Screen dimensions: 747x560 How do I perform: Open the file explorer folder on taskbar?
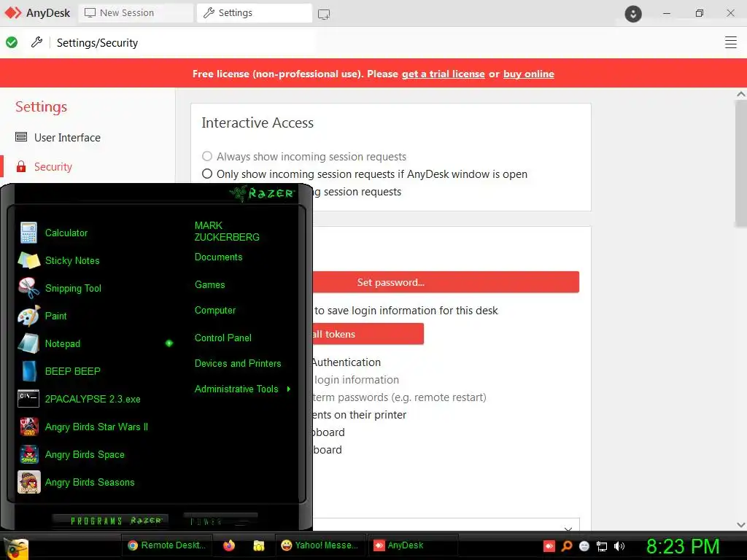[259, 545]
